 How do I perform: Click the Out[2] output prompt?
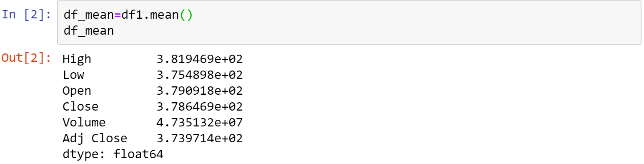[x=27, y=58]
